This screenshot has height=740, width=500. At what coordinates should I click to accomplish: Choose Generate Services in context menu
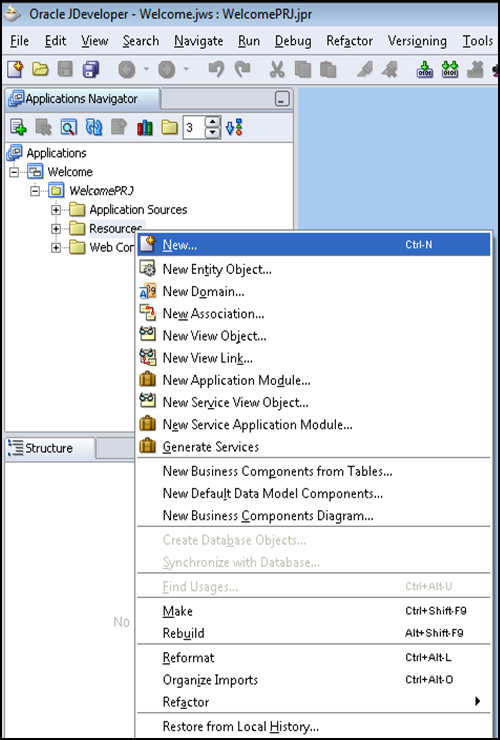[x=314, y=447]
